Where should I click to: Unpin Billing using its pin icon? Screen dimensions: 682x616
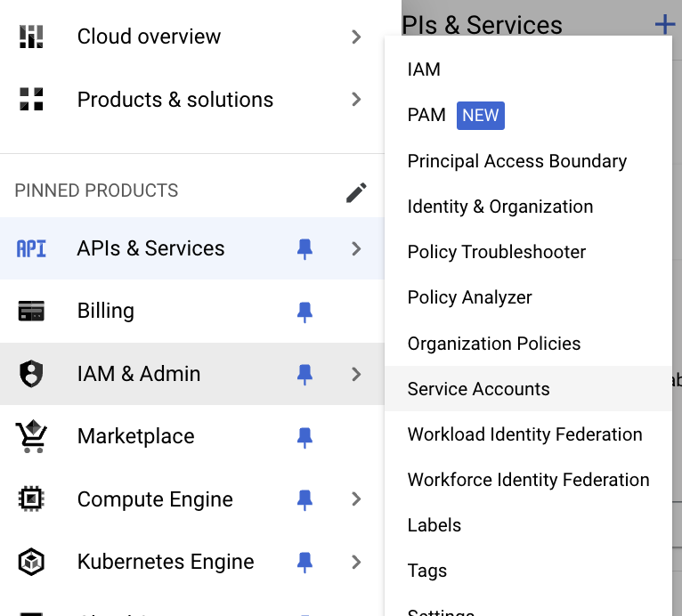click(x=304, y=312)
